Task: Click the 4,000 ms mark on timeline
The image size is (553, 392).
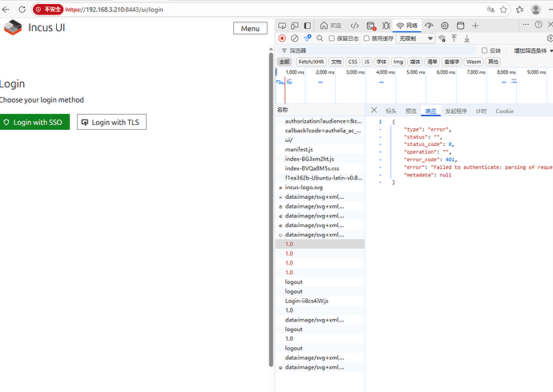Action: click(x=385, y=72)
